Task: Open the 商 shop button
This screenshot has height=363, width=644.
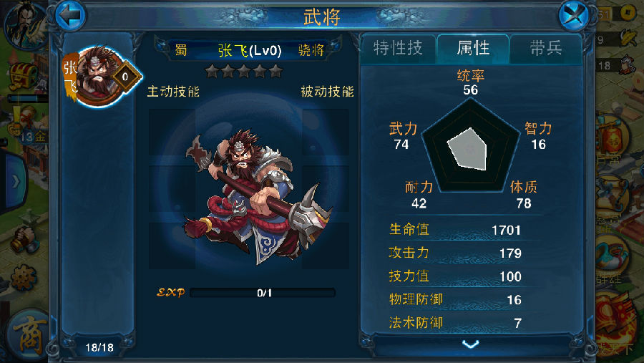Action: coord(29,336)
